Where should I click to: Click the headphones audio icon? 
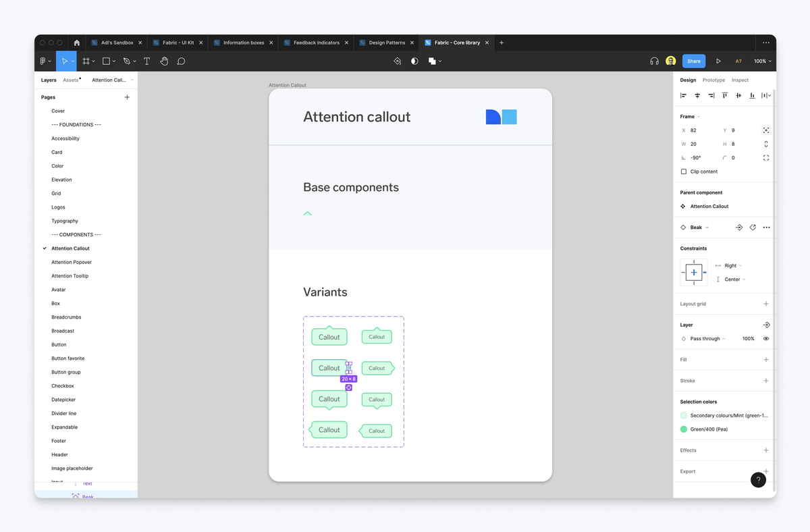654,61
